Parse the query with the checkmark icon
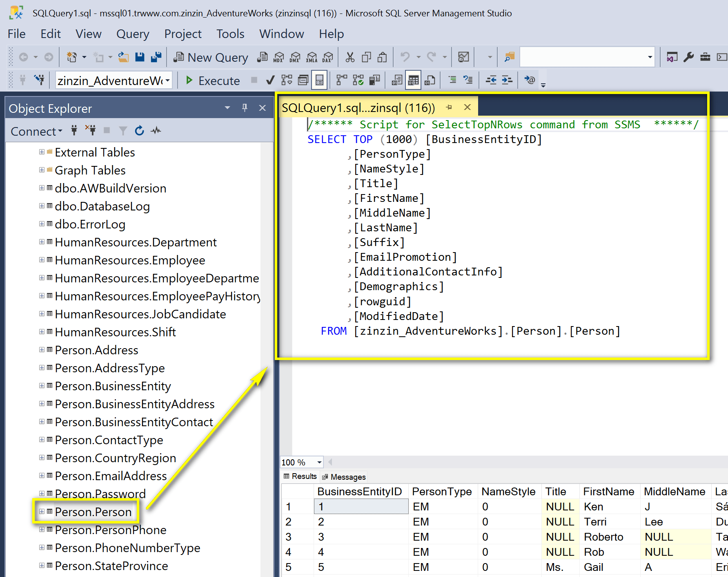The image size is (728, 577). (x=270, y=80)
